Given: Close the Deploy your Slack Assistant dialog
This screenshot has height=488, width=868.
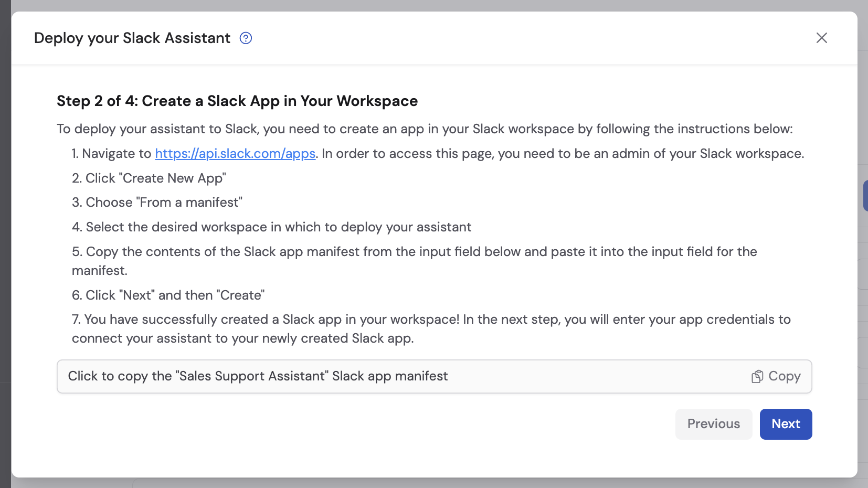Looking at the screenshot, I should 822,38.
